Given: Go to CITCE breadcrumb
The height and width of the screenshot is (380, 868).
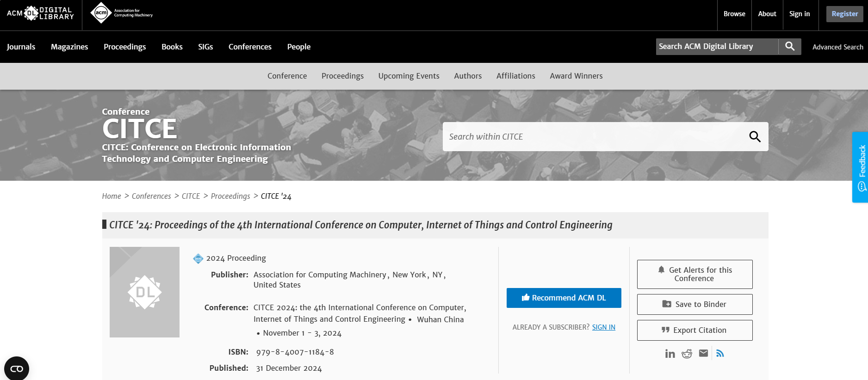Looking at the screenshot, I should click(x=191, y=196).
